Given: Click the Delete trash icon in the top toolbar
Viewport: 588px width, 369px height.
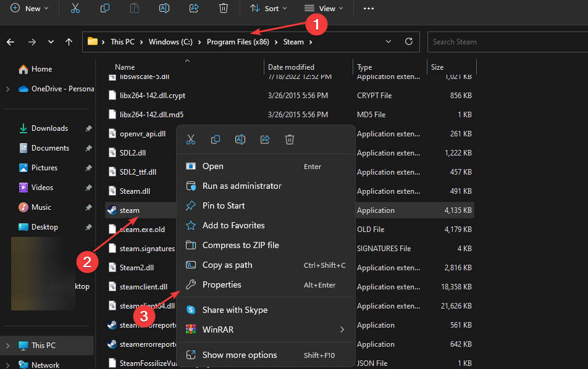Looking at the screenshot, I should click(224, 8).
